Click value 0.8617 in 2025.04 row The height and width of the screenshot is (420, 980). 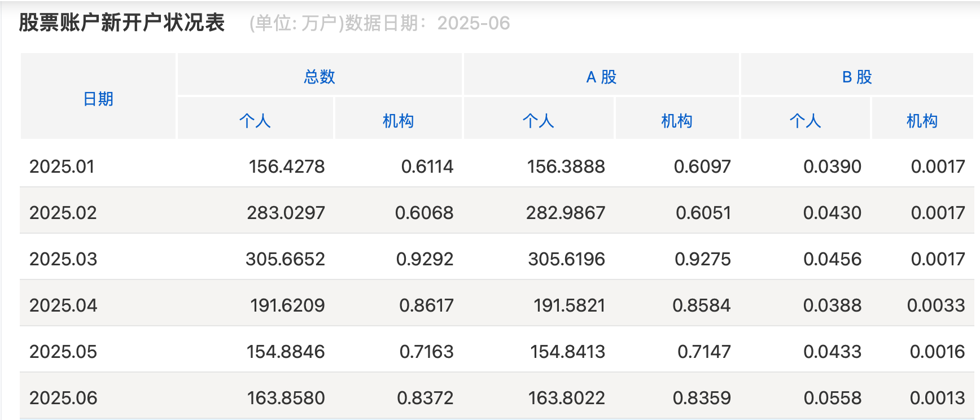click(x=427, y=305)
